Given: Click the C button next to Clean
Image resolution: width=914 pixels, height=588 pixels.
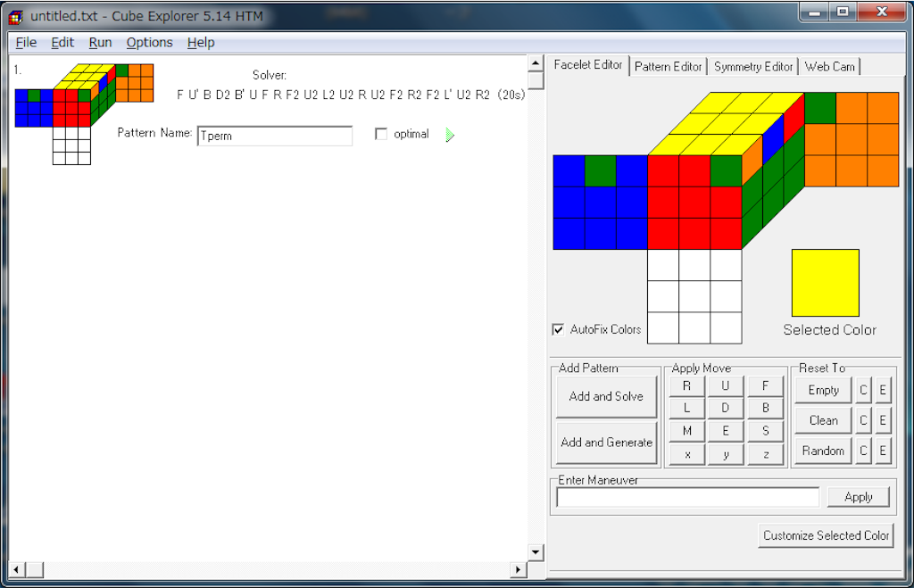Looking at the screenshot, I should click(x=863, y=420).
